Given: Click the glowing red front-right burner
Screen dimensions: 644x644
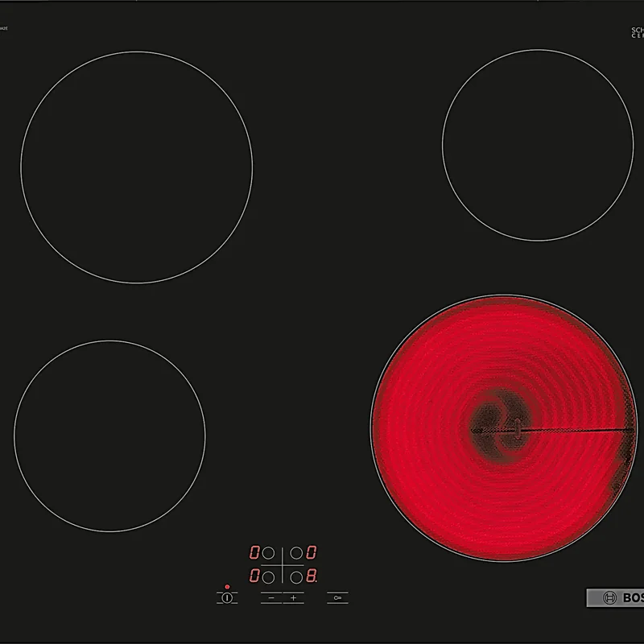Looking at the screenshot, I should point(504,428).
